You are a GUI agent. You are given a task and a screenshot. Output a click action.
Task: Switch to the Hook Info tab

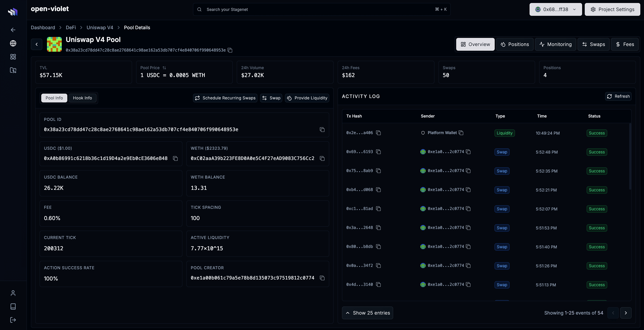click(x=83, y=98)
